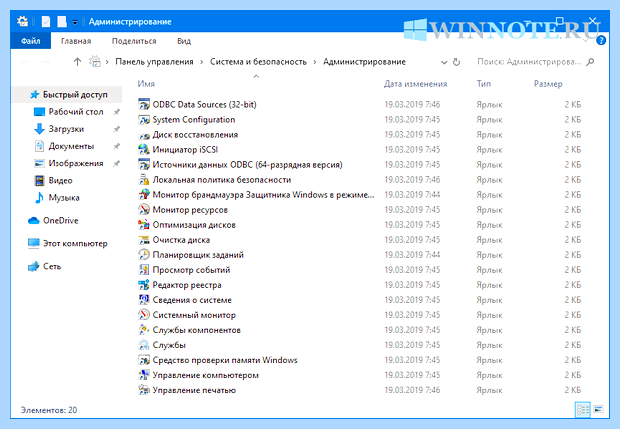Click the New folder icon in the Quick Access Toolbar
This screenshot has width=620, height=429.
[x=62, y=21]
